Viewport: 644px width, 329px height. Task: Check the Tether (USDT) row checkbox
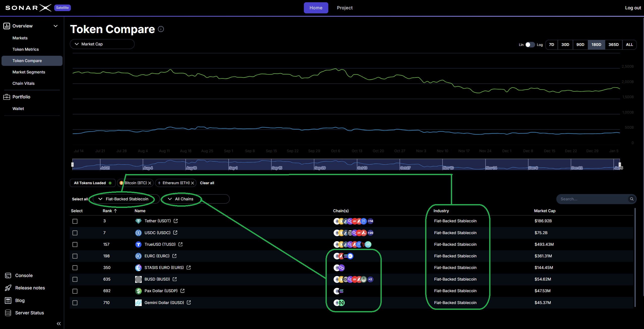pos(75,221)
